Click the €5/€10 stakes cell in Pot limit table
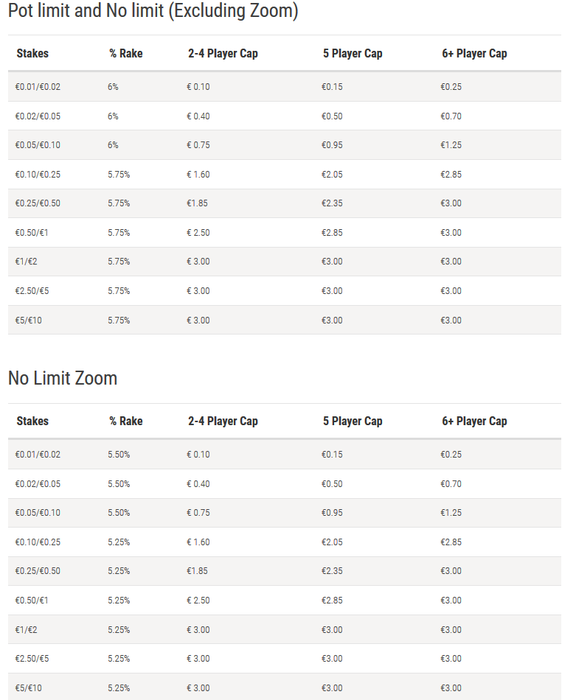This screenshot has width=562, height=700. click(29, 321)
